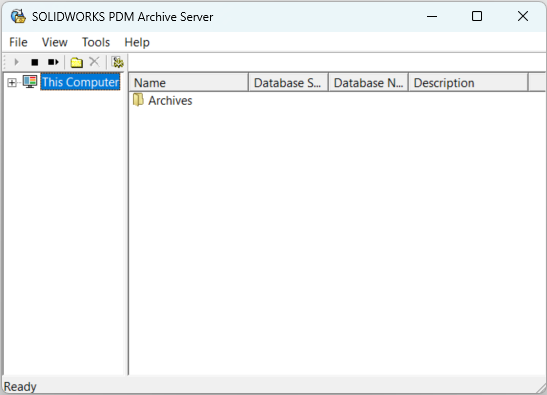Click the Delete X toolbar icon
547x395 pixels.
(94, 62)
